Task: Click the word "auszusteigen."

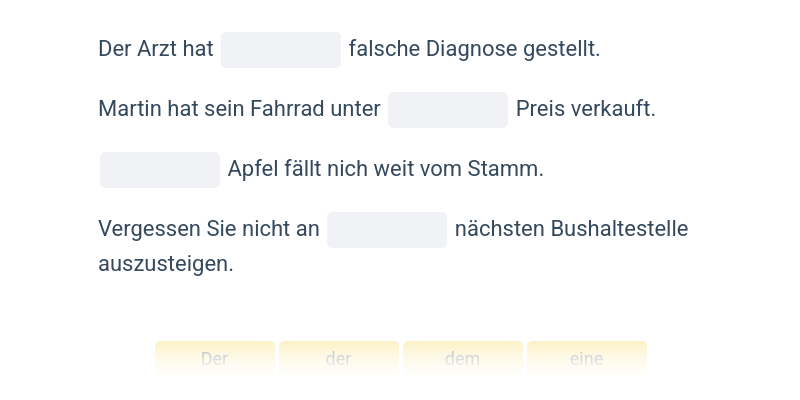Action: pyautogui.click(x=165, y=265)
